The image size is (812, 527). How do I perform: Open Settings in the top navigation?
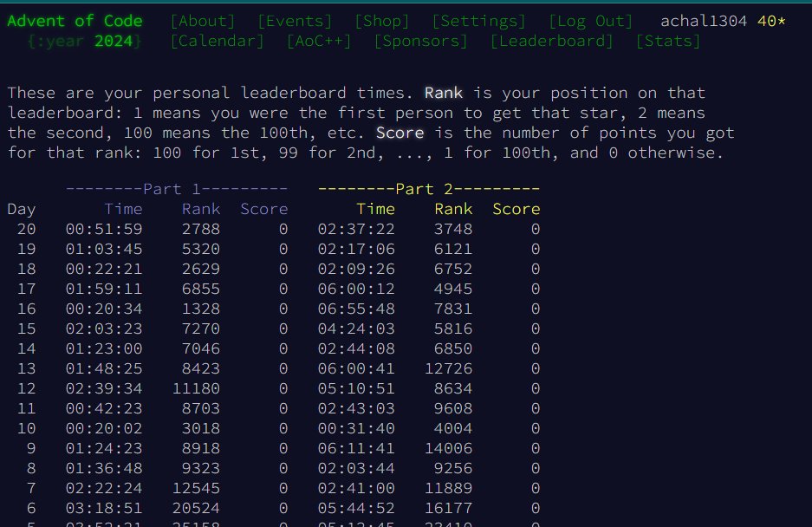479,21
